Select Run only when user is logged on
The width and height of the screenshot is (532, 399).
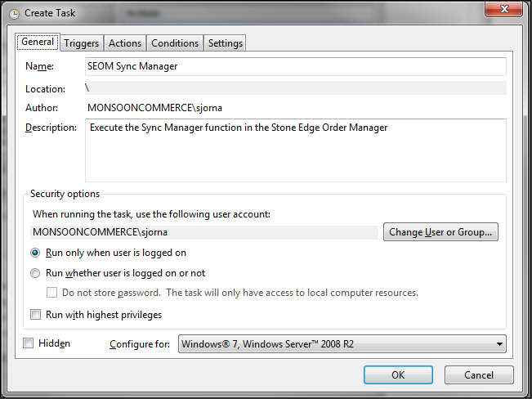pos(35,253)
